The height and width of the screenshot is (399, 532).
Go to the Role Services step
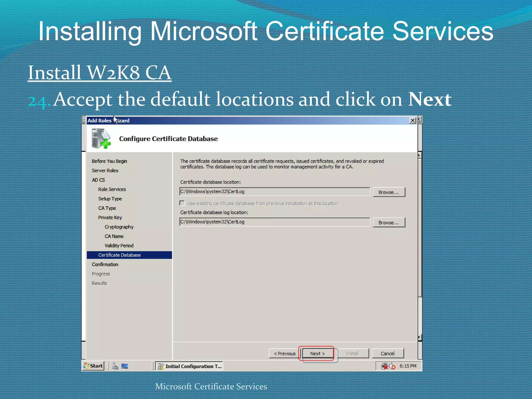pyautogui.click(x=112, y=189)
